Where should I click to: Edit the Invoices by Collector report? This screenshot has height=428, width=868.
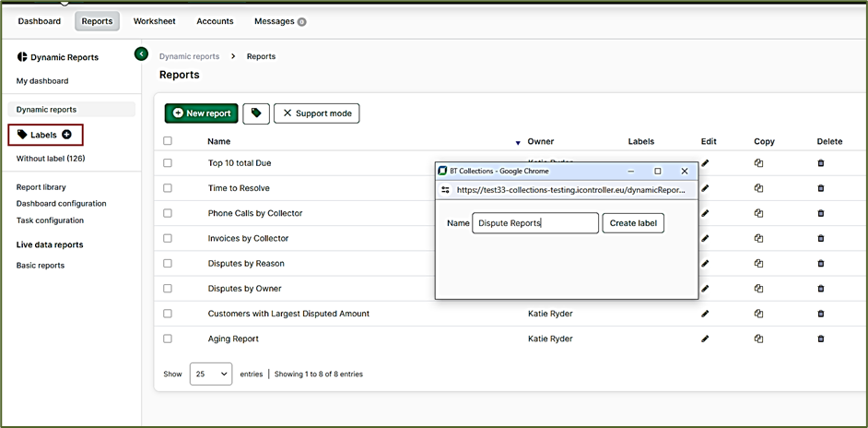point(705,238)
